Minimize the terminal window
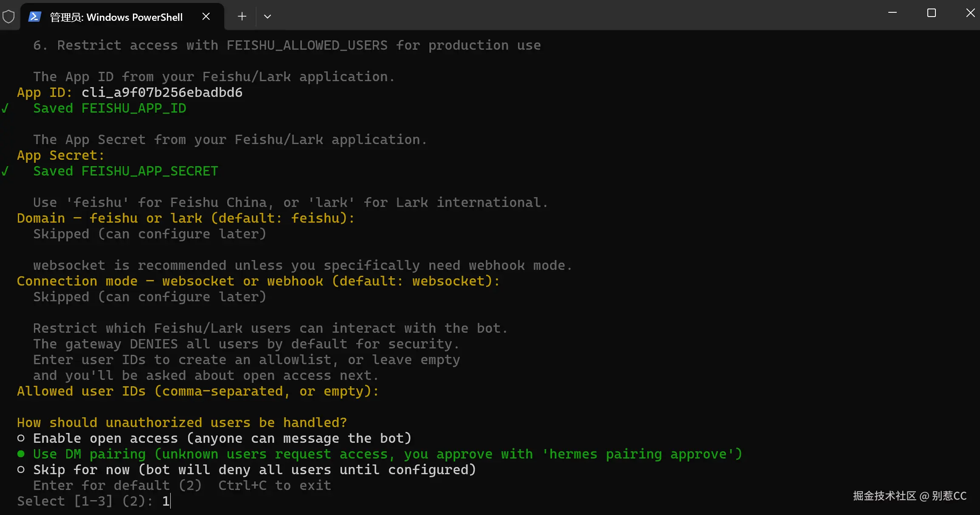This screenshot has width=980, height=515. [x=893, y=13]
